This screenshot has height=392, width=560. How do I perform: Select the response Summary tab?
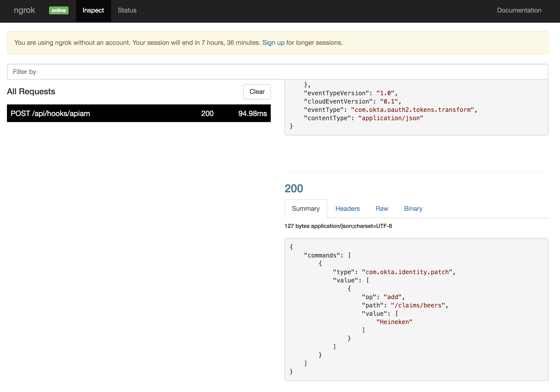click(306, 208)
